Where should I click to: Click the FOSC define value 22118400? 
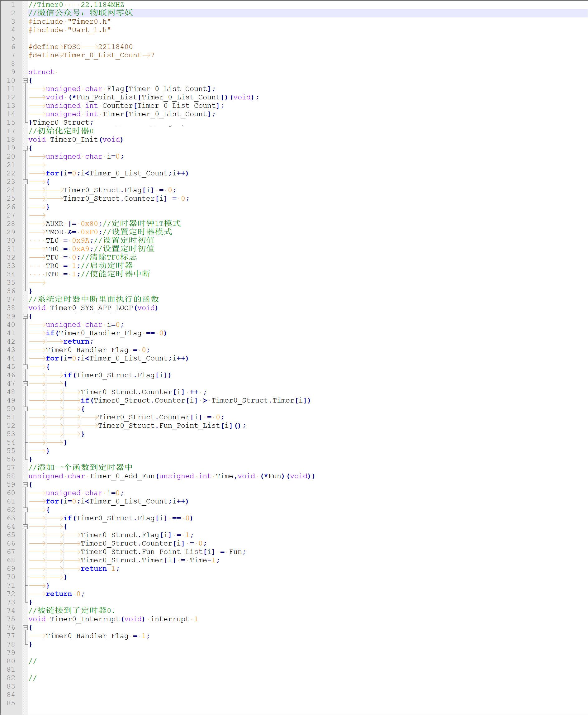(116, 47)
